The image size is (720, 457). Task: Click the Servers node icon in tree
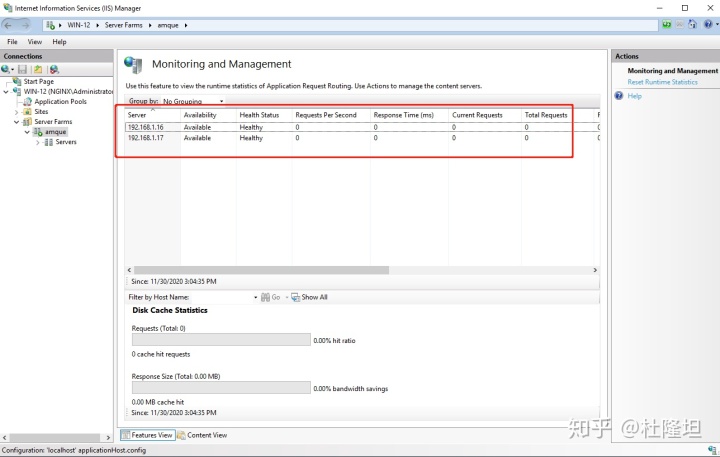49,142
